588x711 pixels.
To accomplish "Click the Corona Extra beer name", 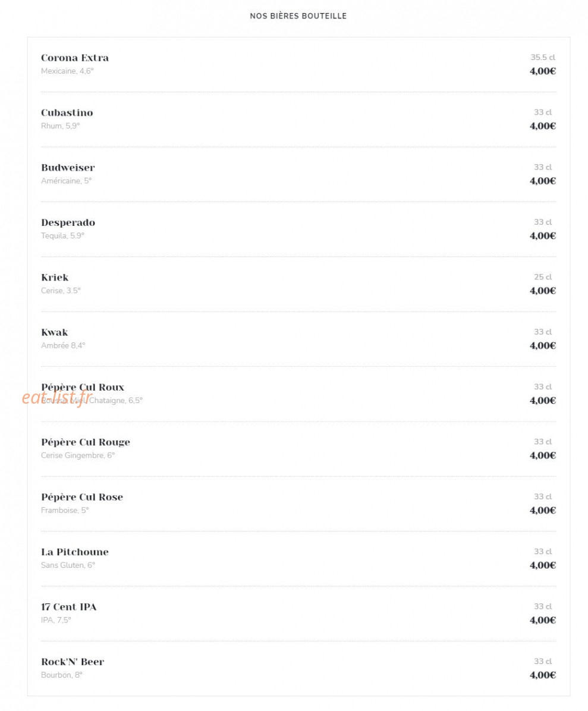I will 75,58.
